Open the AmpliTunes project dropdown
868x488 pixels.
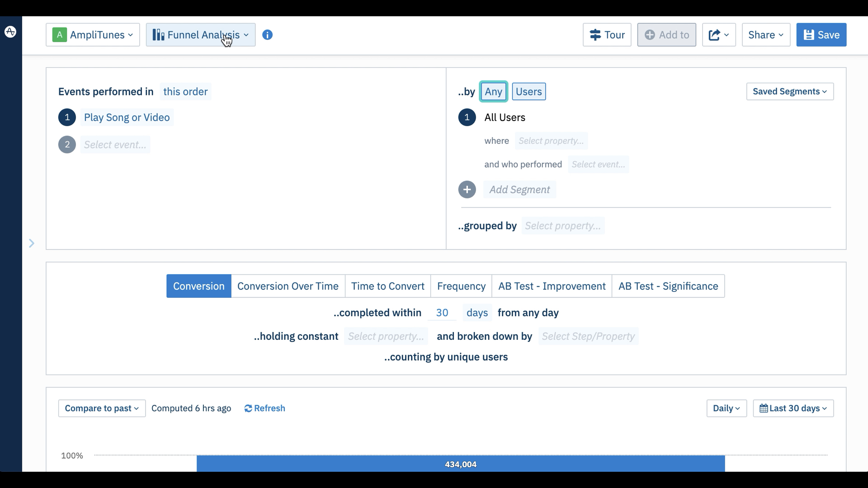click(93, 35)
